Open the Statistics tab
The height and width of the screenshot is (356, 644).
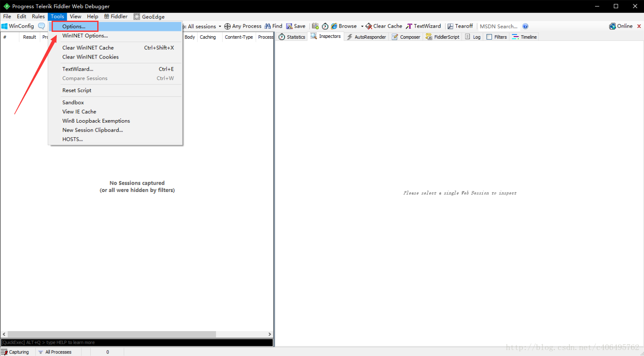click(x=292, y=37)
